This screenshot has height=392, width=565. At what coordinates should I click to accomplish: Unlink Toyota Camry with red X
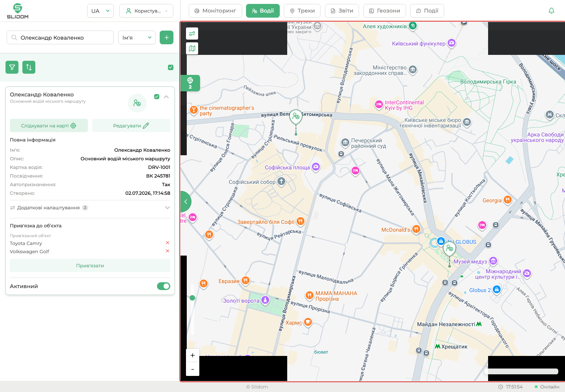pyautogui.click(x=168, y=243)
